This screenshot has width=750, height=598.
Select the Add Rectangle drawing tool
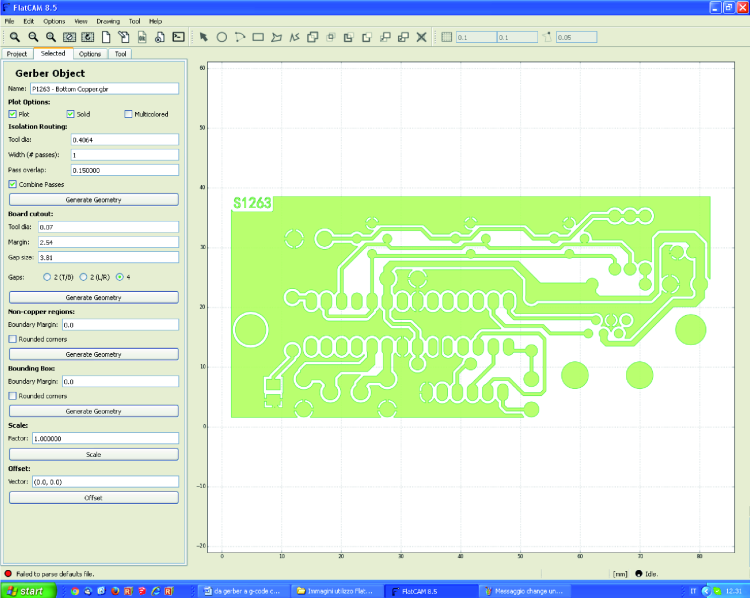(258, 37)
